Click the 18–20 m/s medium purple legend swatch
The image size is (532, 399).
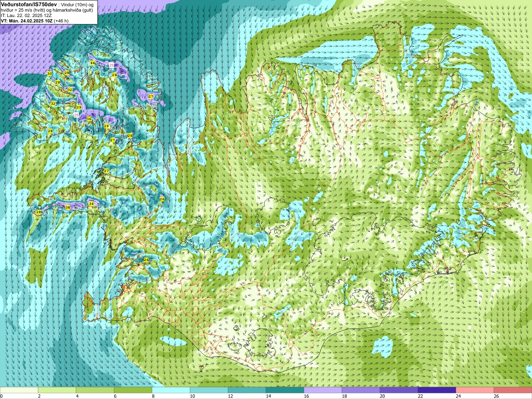(x=361, y=390)
